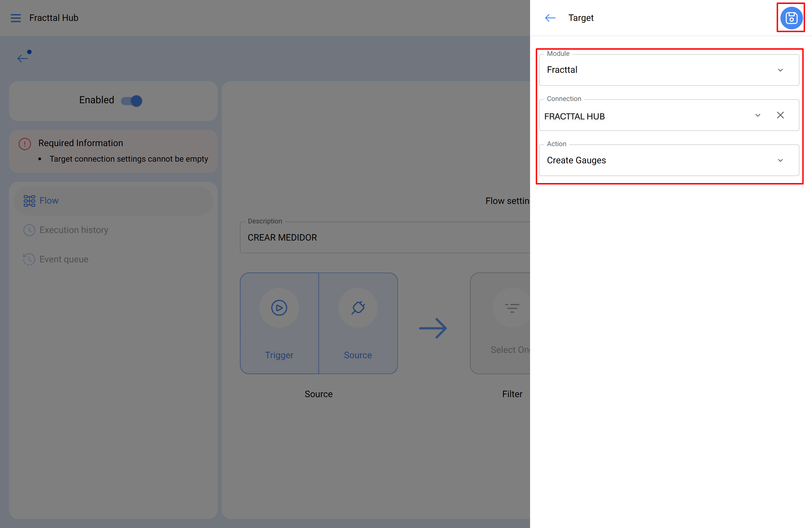The height and width of the screenshot is (528, 812).
Task: Toggle the Enabled switch
Action: pyautogui.click(x=132, y=101)
